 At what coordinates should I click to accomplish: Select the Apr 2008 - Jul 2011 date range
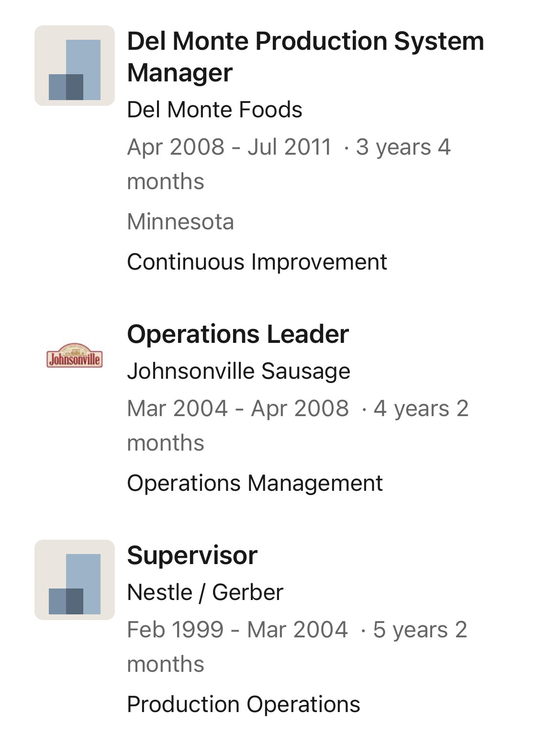(229, 147)
